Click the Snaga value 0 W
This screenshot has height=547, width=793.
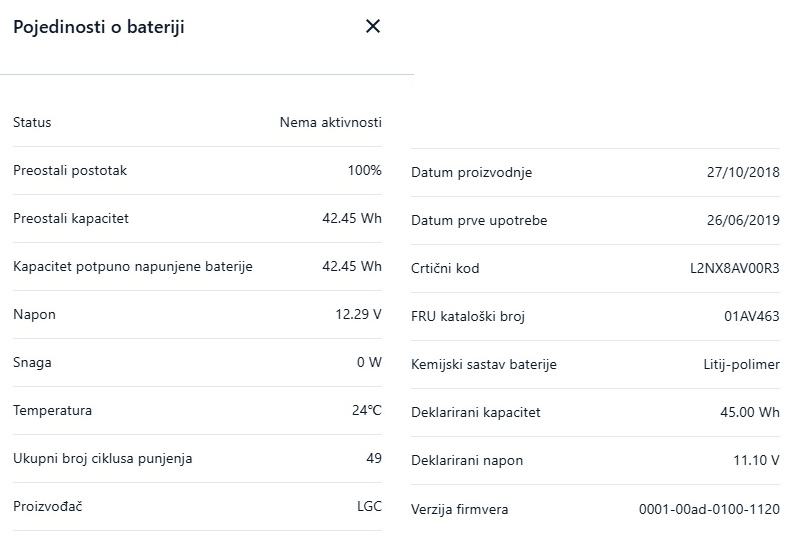pyautogui.click(x=369, y=362)
